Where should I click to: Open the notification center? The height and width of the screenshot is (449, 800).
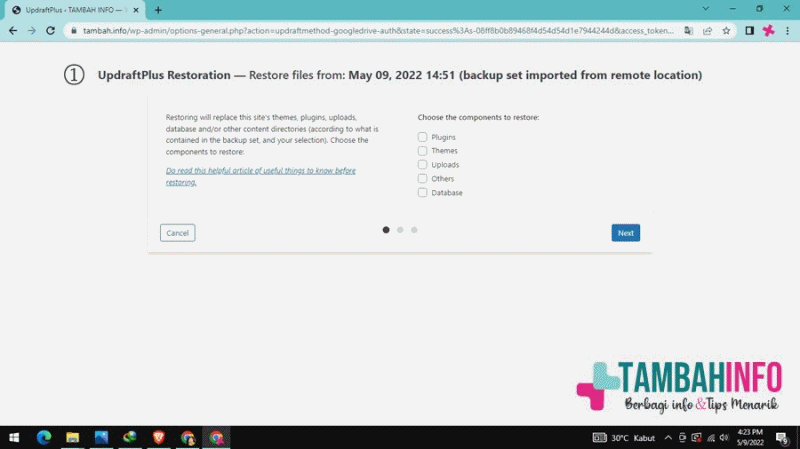[x=782, y=438]
